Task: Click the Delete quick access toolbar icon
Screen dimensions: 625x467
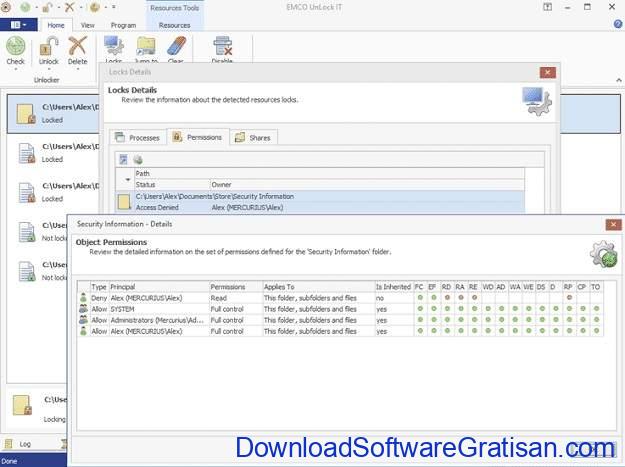Action: [x=69, y=7]
